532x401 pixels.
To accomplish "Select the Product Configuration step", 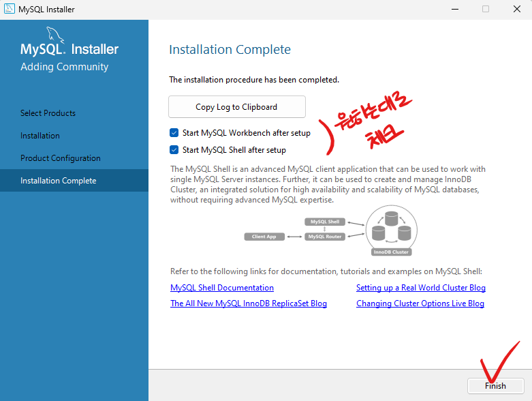I will click(x=61, y=158).
